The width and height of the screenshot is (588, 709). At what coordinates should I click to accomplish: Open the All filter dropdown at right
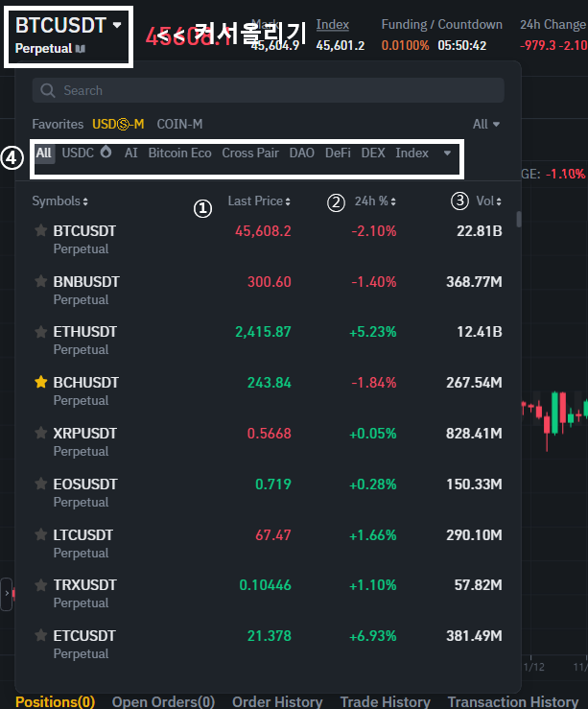486,124
